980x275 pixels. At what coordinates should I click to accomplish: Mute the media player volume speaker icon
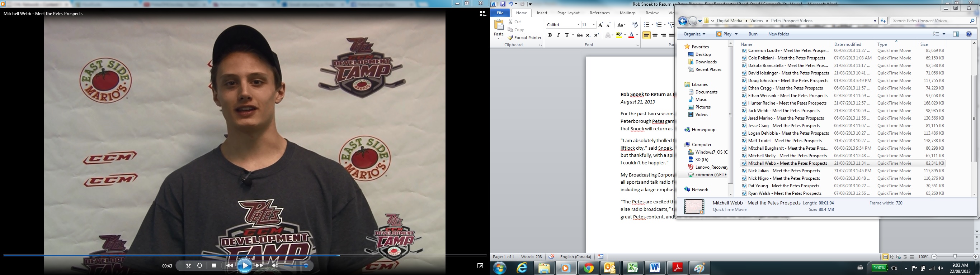pos(275,266)
